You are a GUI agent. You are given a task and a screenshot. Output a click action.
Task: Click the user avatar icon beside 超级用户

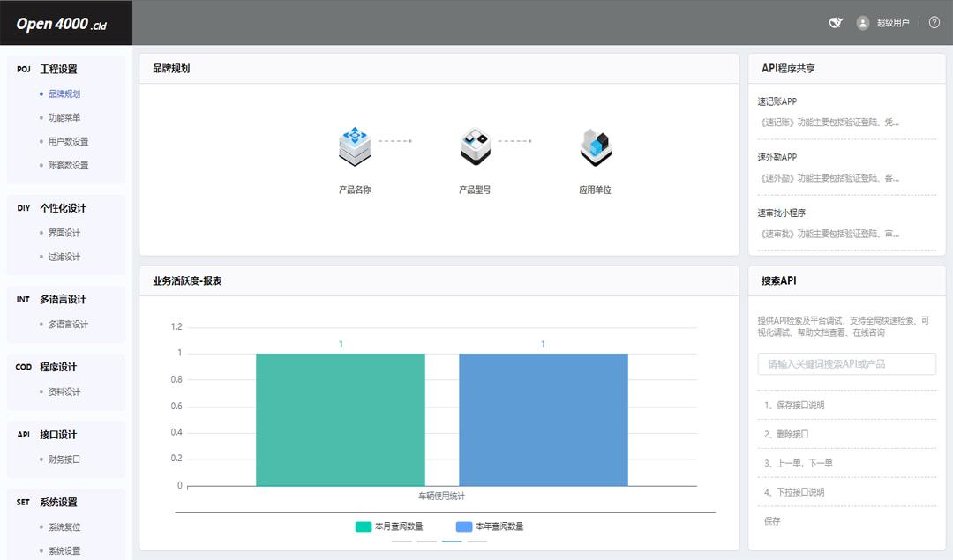point(862,23)
